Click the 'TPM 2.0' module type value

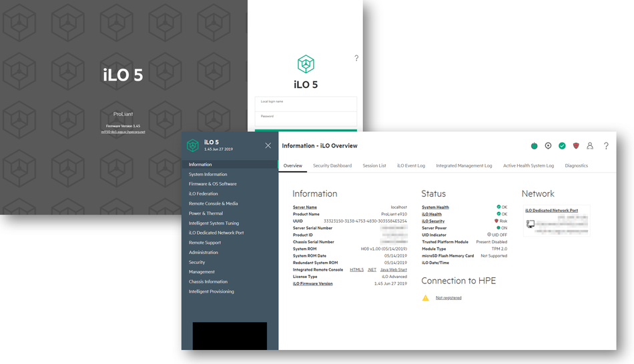tap(499, 249)
